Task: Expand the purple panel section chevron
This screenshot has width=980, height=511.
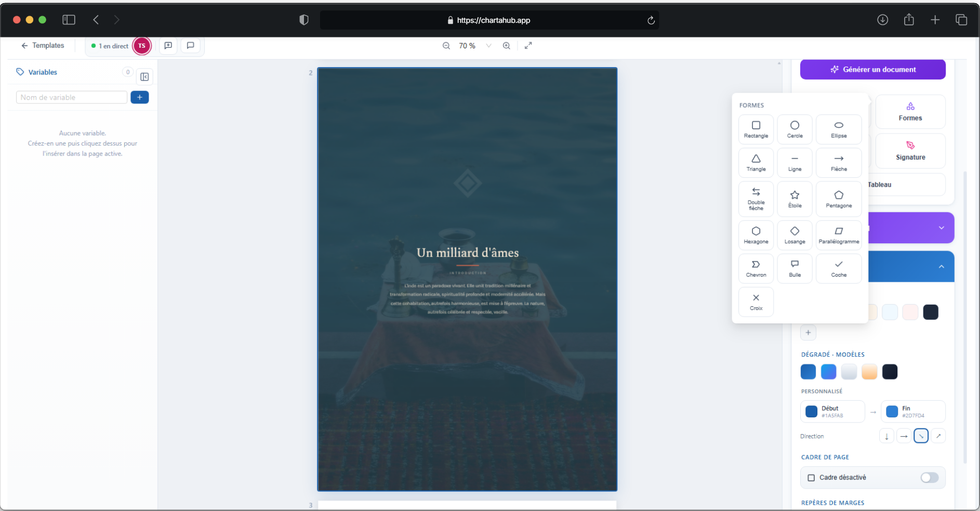Action: click(942, 228)
